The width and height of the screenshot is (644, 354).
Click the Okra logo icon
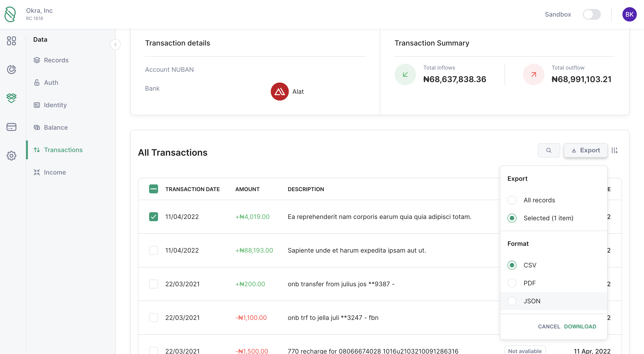(x=10, y=14)
